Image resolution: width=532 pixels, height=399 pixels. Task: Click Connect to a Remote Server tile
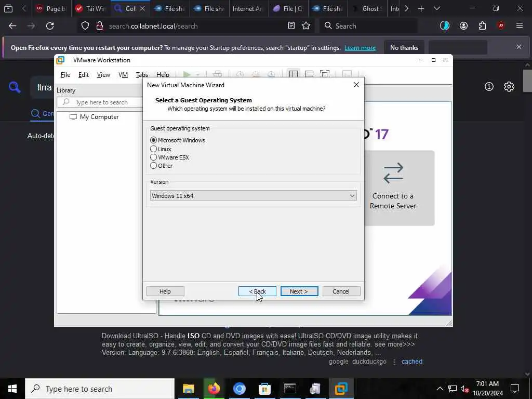393,188
